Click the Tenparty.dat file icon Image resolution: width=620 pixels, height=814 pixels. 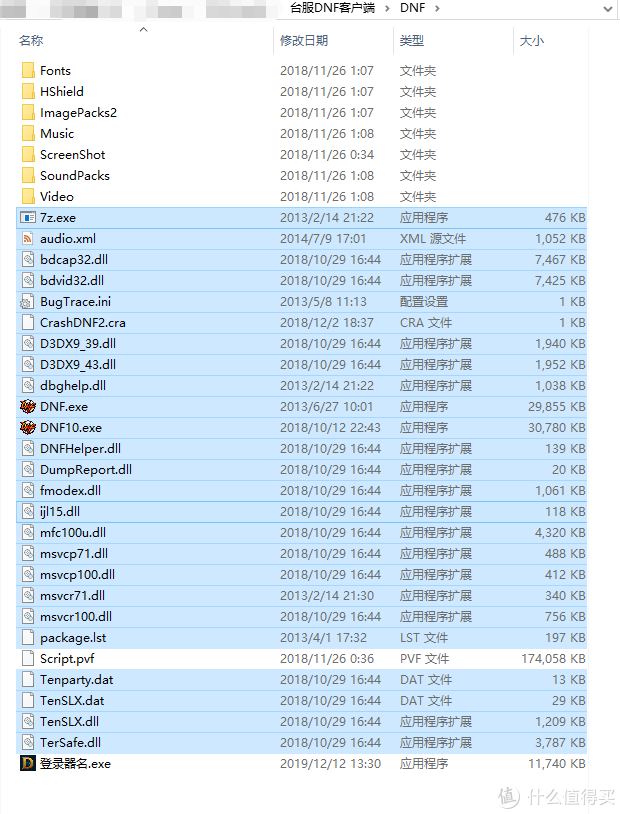[x=28, y=680]
